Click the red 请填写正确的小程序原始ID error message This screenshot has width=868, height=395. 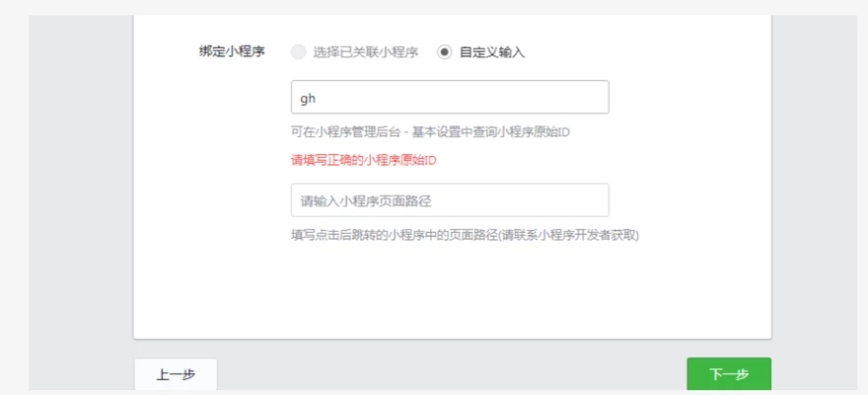click(363, 160)
